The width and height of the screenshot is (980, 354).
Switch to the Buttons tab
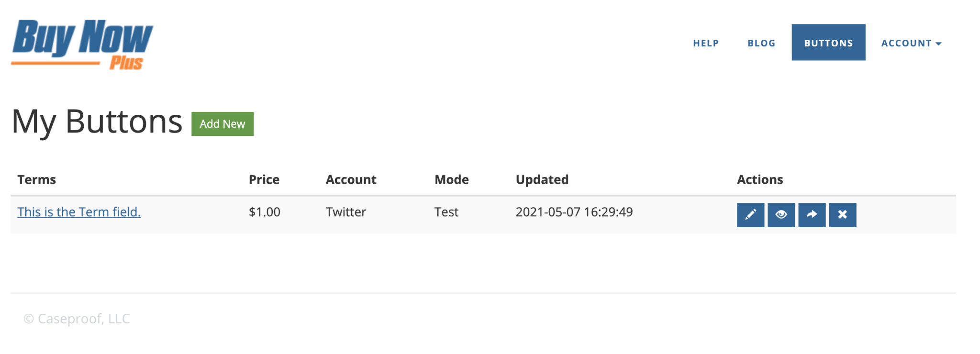828,43
